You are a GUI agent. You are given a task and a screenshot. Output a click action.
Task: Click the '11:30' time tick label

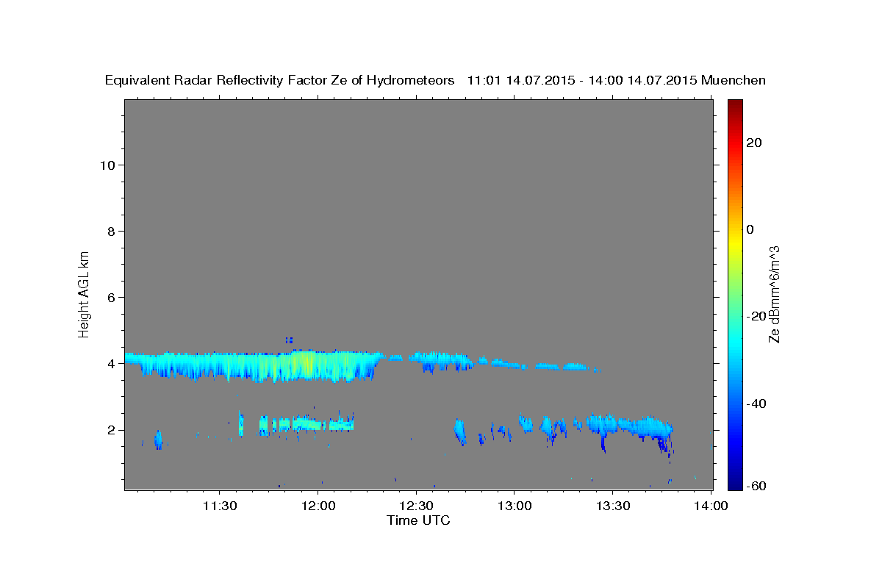(x=220, y=506)
